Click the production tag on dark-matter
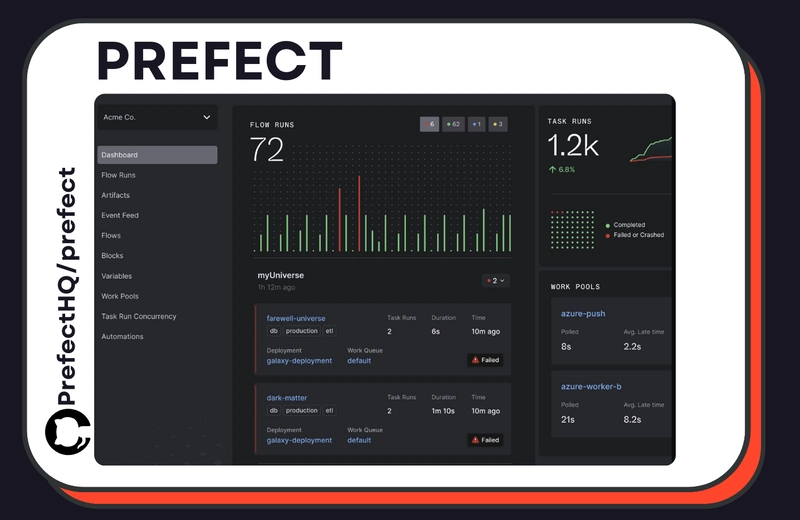This screenshot has width=800, height=520. coord(302,411)
